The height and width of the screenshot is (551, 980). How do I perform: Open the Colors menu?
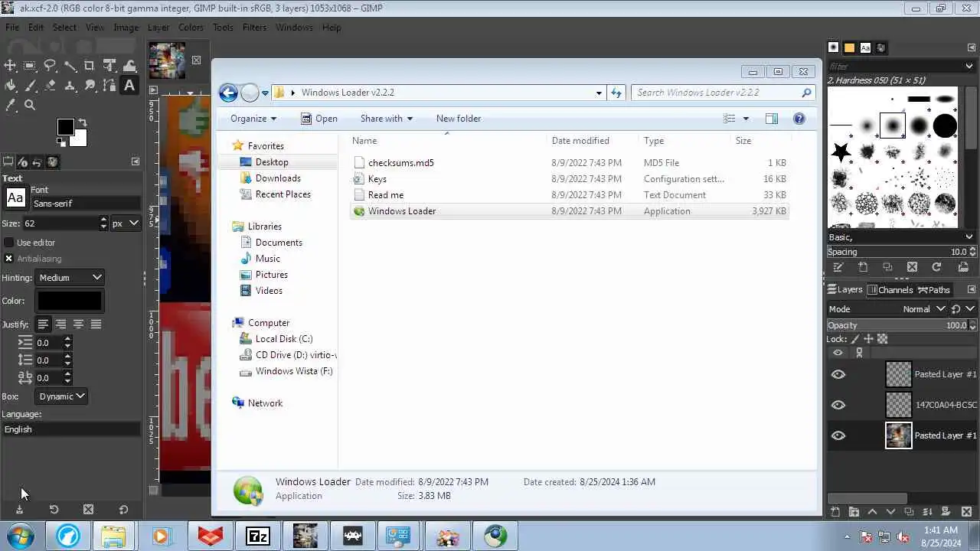(x=191, y=28)
